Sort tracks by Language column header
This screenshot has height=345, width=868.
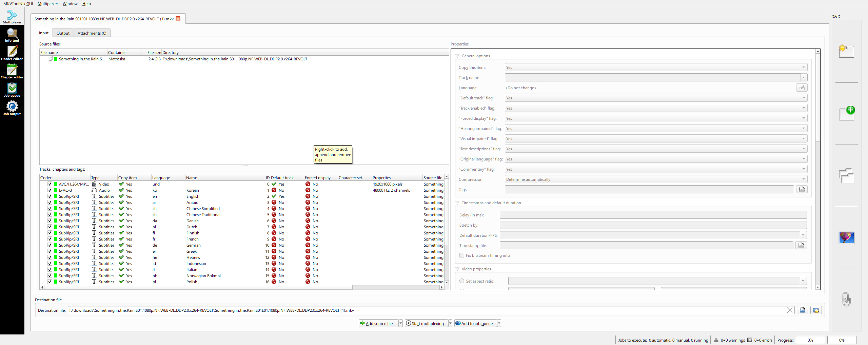(x=168, y=177)
